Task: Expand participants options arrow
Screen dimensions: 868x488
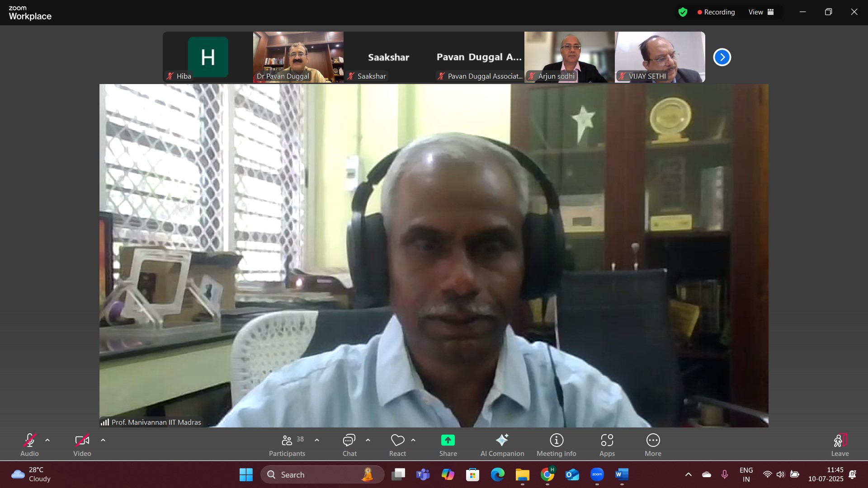Action: coord(317,440)
